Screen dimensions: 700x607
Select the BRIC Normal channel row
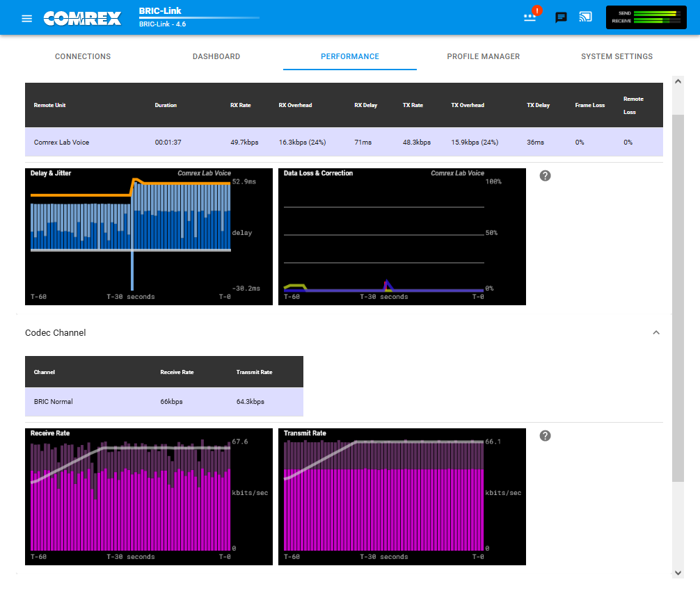[x=164, y=402]
